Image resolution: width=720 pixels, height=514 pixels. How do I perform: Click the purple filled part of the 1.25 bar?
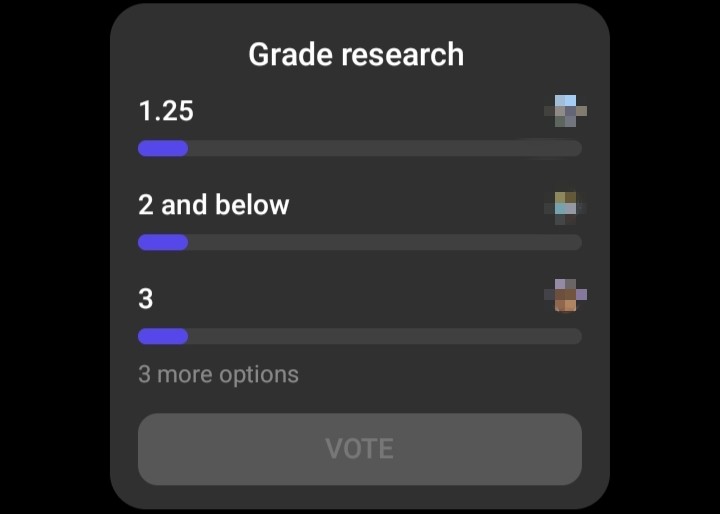tap(163, 148)
